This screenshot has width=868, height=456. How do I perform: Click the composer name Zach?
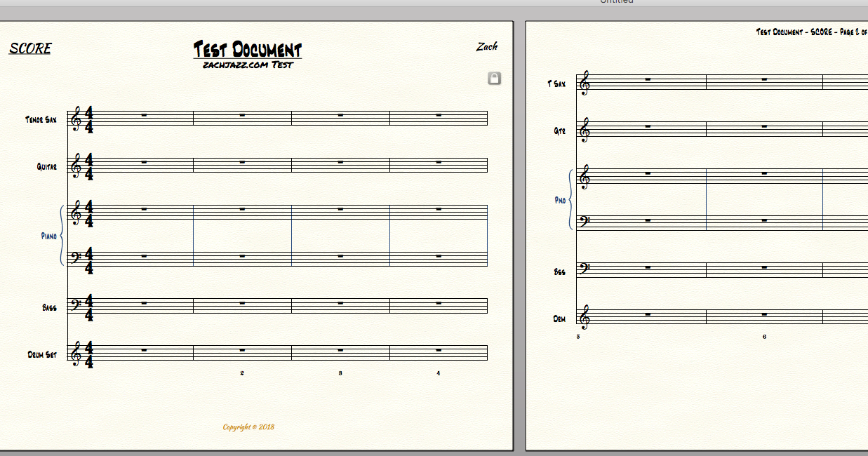coord(487,47)
